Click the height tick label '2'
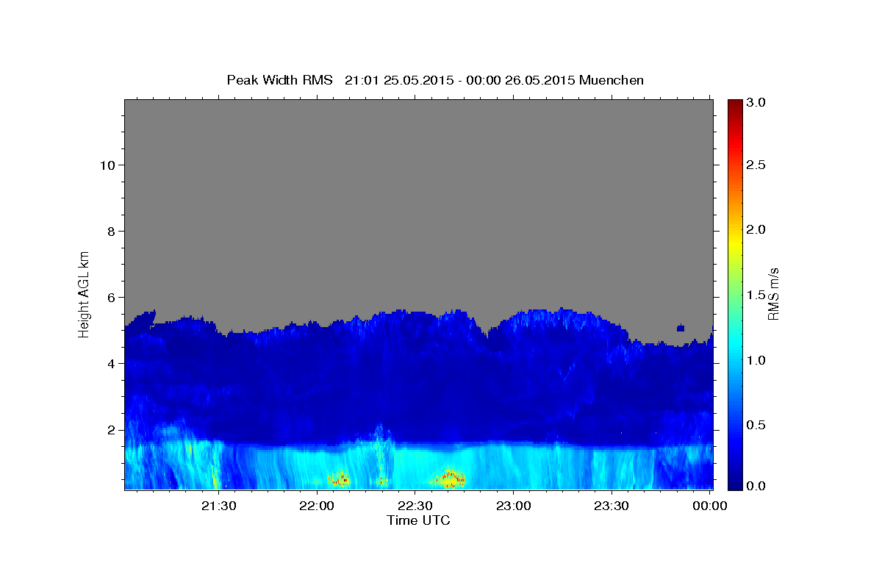The width and height of the screenshot is (882, 588). point(110,429)
